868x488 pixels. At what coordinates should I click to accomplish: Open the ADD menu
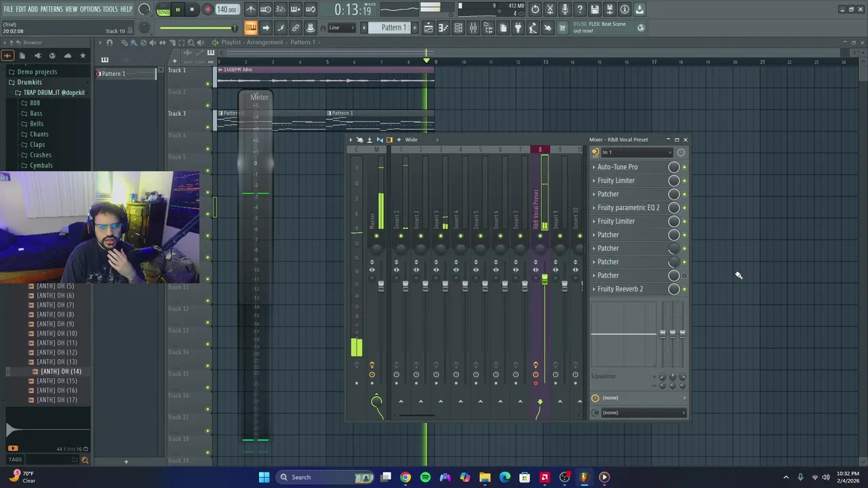33,9
